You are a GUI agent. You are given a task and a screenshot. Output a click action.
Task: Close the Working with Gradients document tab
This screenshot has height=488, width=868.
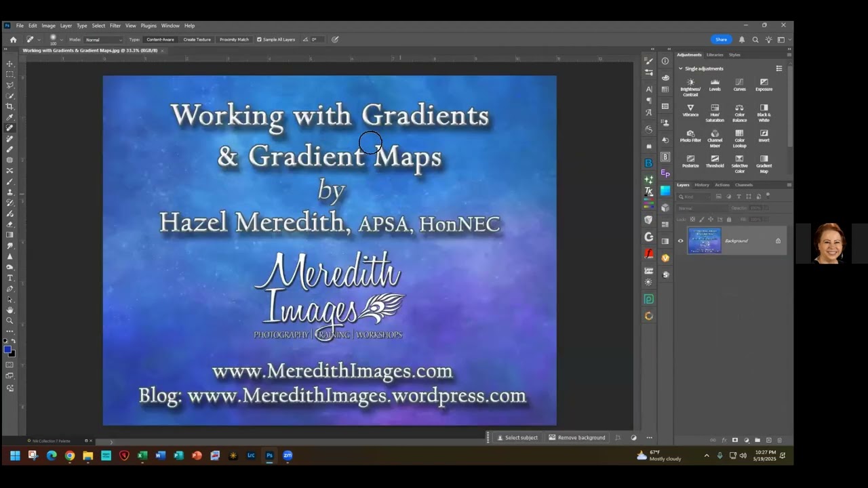[162, 51]
